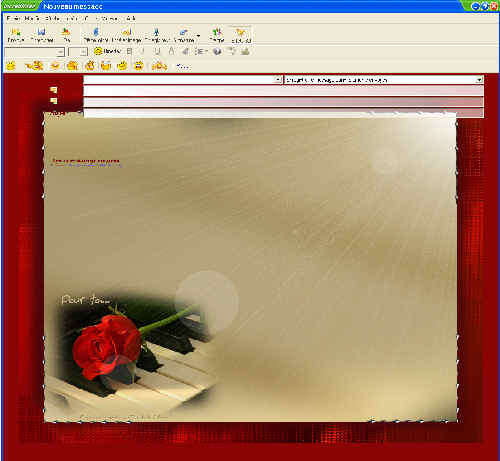Click the Emoticons button with smiley
500x461 pixels.
[x=107, y=51]
